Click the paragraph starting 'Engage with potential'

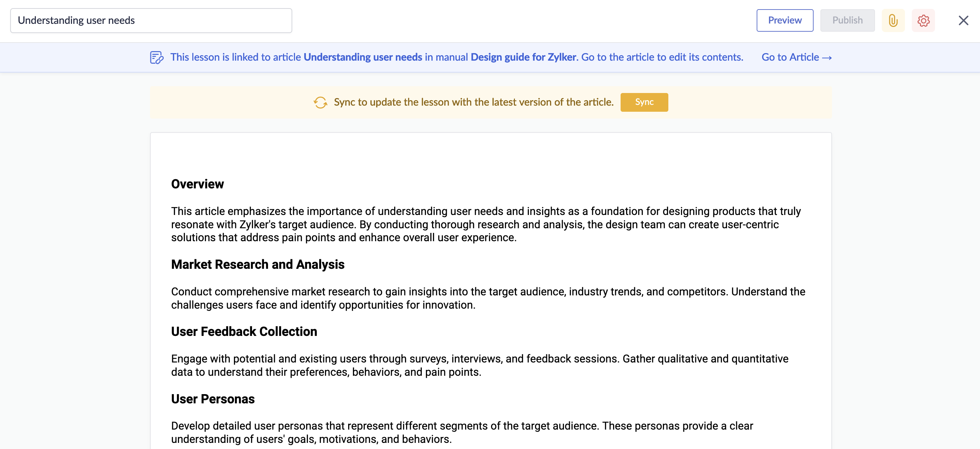tap(479, 365)
